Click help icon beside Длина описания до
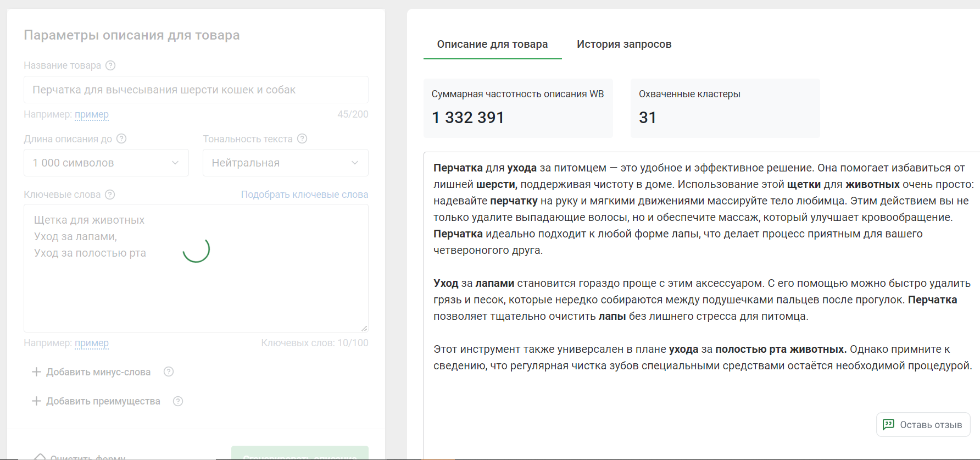This screenshot has height=460, width=980. coord(121,138)
